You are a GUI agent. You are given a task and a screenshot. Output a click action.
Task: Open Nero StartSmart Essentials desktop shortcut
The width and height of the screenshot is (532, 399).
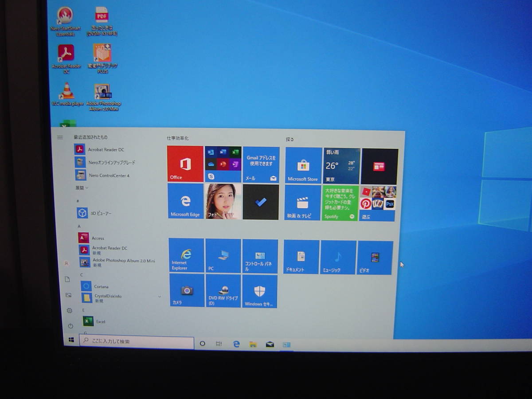click(65, 21)
